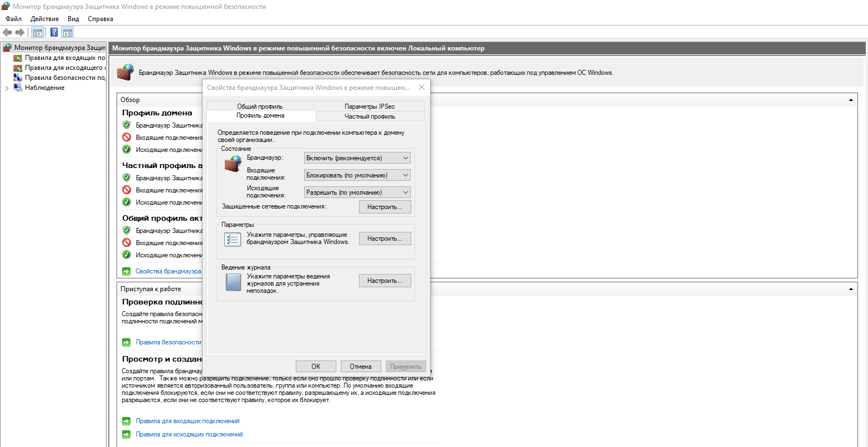
Task: Toggle the console tree toolbar icon
Action: (37, 32)
